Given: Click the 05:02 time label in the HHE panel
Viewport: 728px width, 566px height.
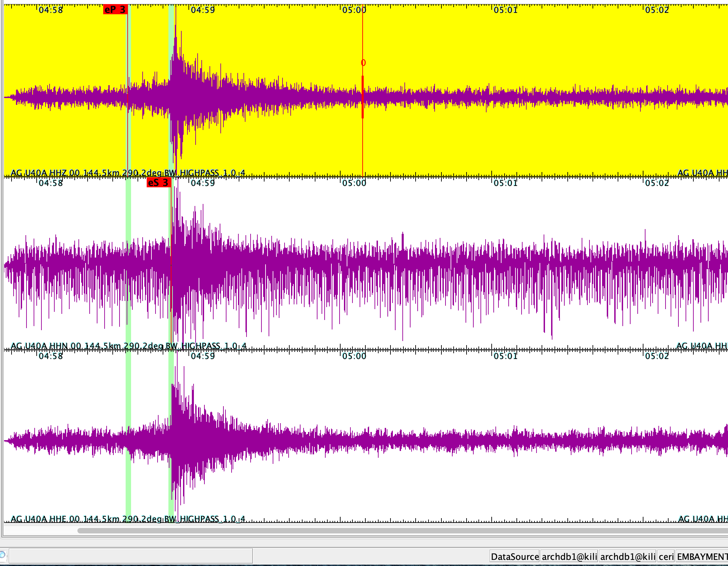Looking at the screenshot, I should tap(657, 356).
